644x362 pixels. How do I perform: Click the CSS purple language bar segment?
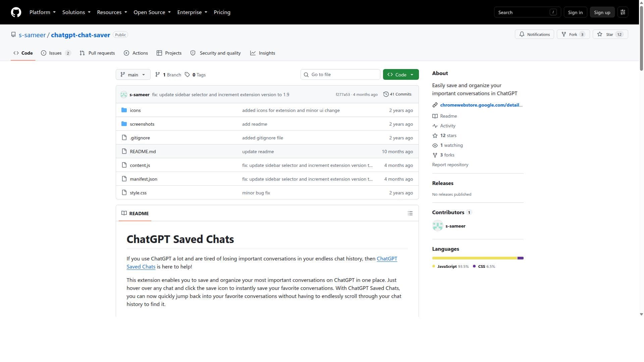click(x=521, y=258)
